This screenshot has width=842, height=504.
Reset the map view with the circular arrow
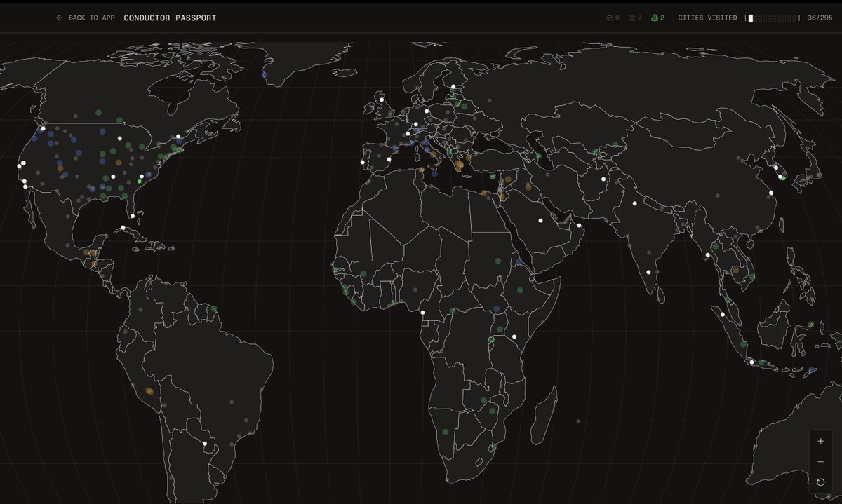[x=820, y=482]
